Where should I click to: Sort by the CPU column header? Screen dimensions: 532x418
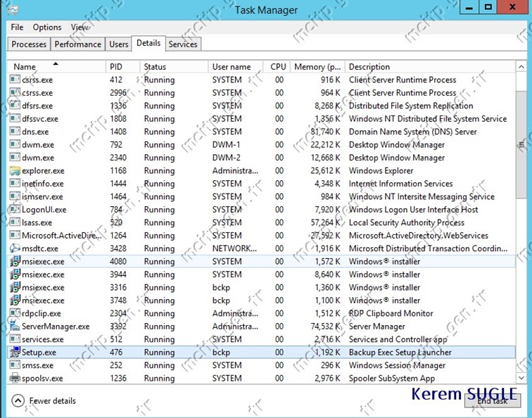pyautogui.click(x=277, y=66)
